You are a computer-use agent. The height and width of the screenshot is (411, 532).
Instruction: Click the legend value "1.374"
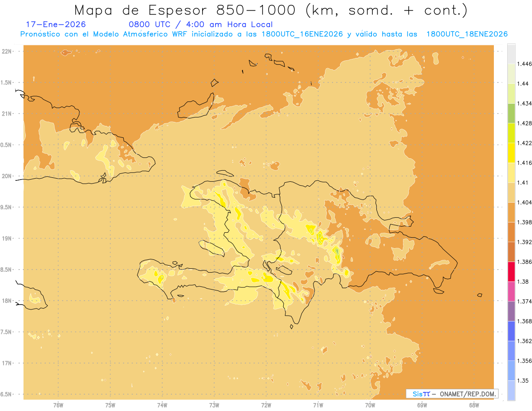524,302
